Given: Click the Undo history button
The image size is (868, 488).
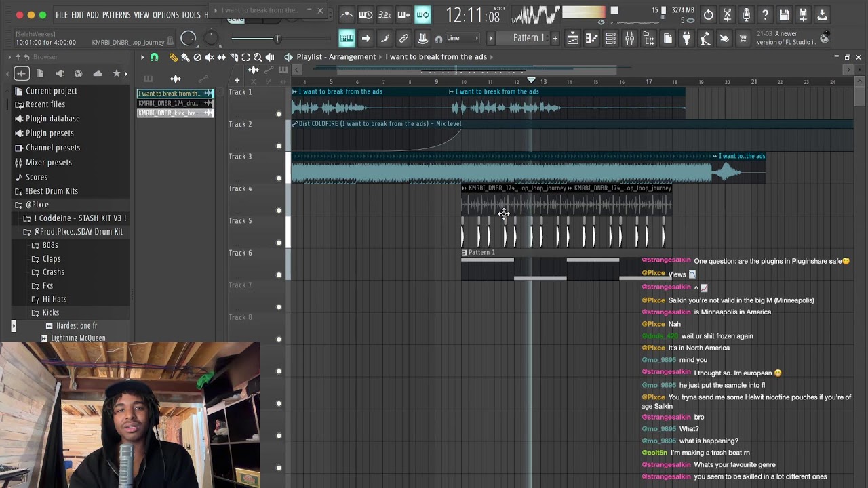Looking at the screenshot, I should click(x=709, y=15).
